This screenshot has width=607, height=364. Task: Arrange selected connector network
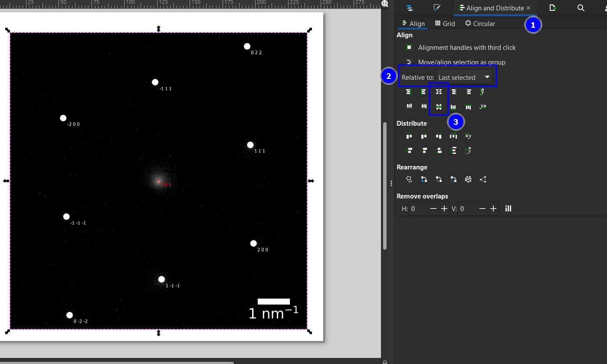coord(409,179)
